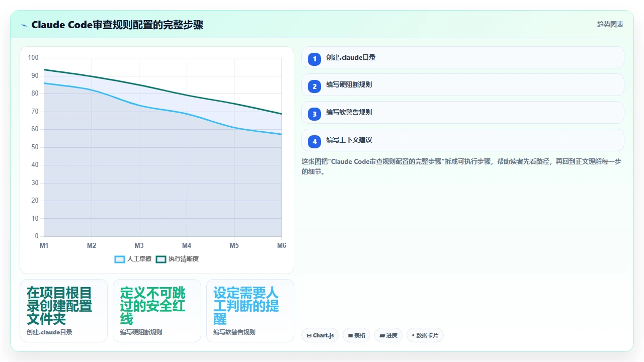Click the step 1 number badge
This screenshot has height=362, width=644.
click(x=314, y=59)
